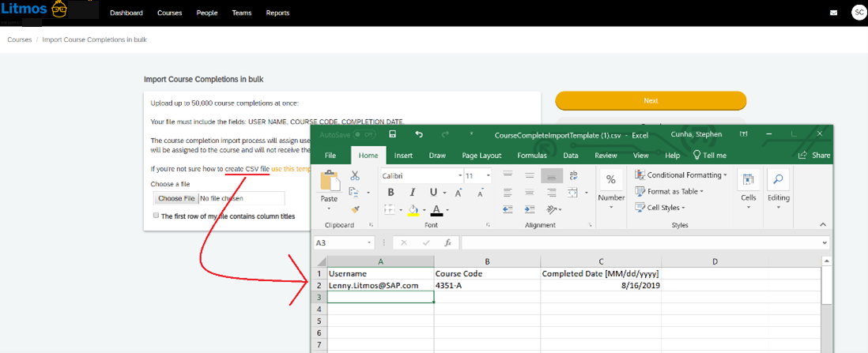Bottom align cell contents
This screenshot has width=868, height=353.
click(x=551, y=175)
